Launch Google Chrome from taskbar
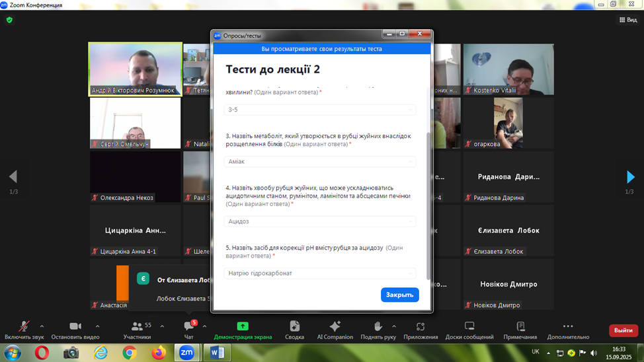This screenshot has width=644, height=362. 130,353
